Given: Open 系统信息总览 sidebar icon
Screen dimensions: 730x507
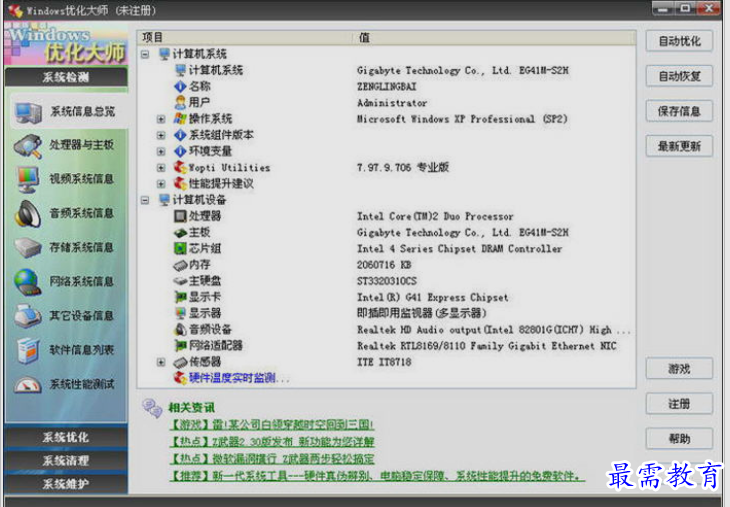Looking at the screenshot, I should pos(28,112).
